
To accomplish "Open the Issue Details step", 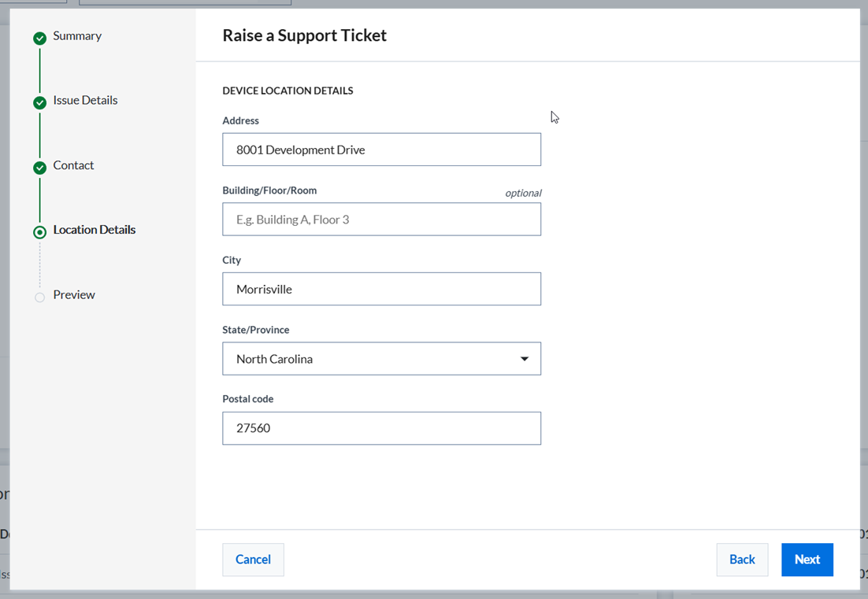I will point(85,101).
